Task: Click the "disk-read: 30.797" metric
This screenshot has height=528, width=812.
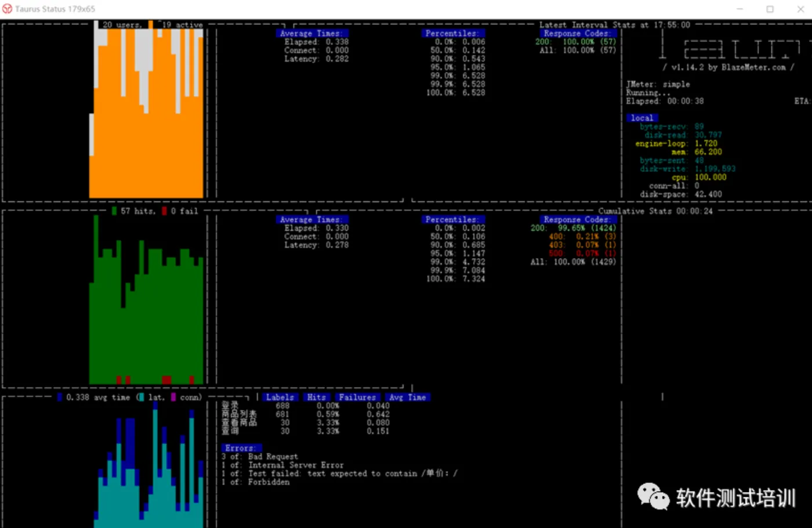Action: click(x=683, y=135)
